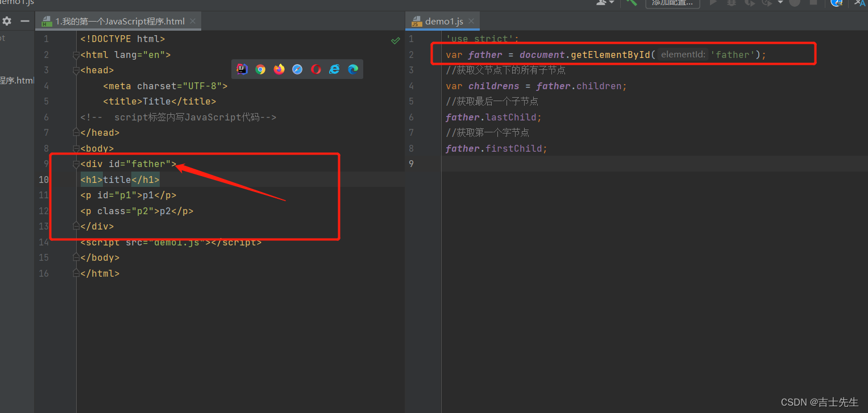Click fold marker at closing body tag
This screenshot has width=868, height=413.
click(76, 257)
